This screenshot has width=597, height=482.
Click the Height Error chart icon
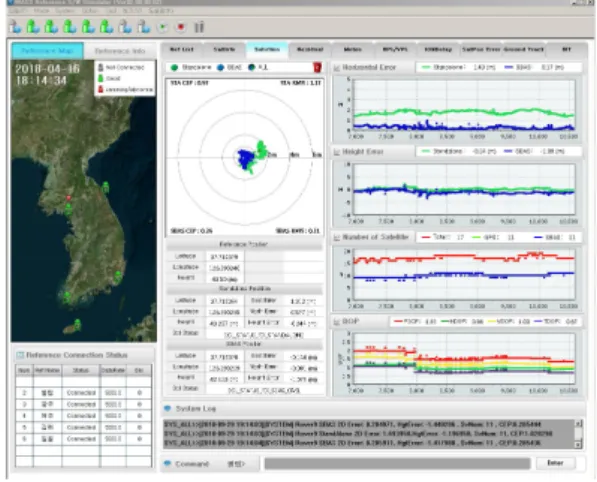pos(337,152)
